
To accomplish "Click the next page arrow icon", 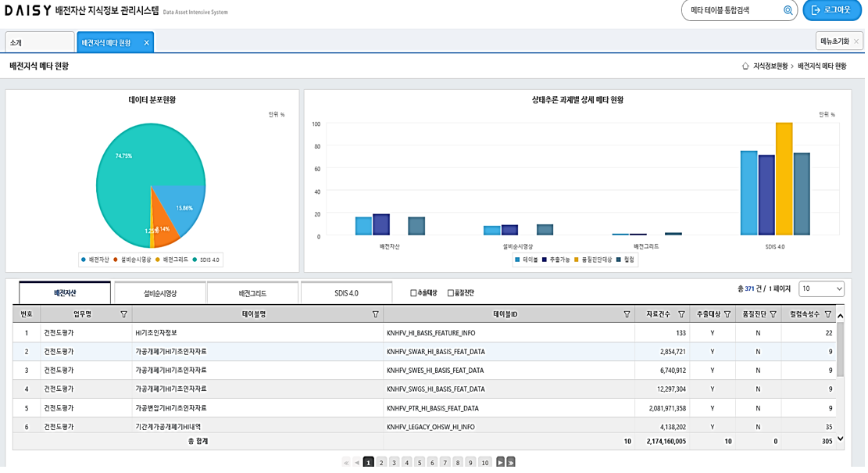I will (500, 463).
